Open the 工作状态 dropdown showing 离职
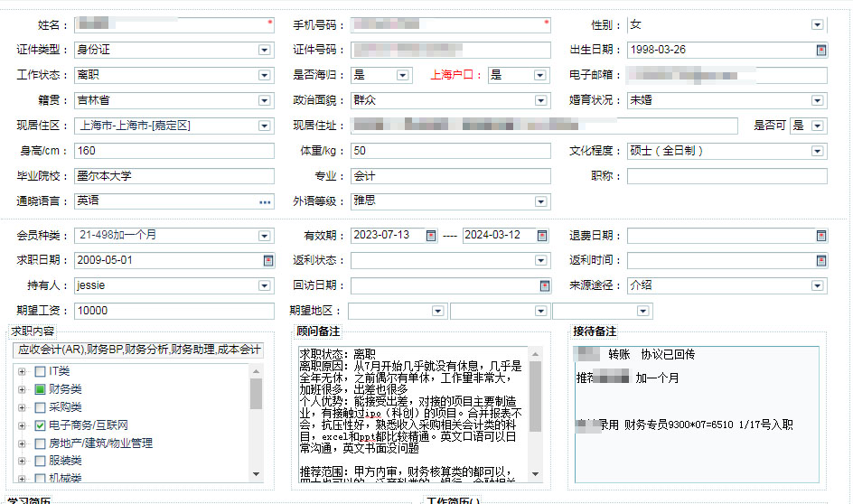The width and height of the screenshot is (853, 504). pos(265,75)
